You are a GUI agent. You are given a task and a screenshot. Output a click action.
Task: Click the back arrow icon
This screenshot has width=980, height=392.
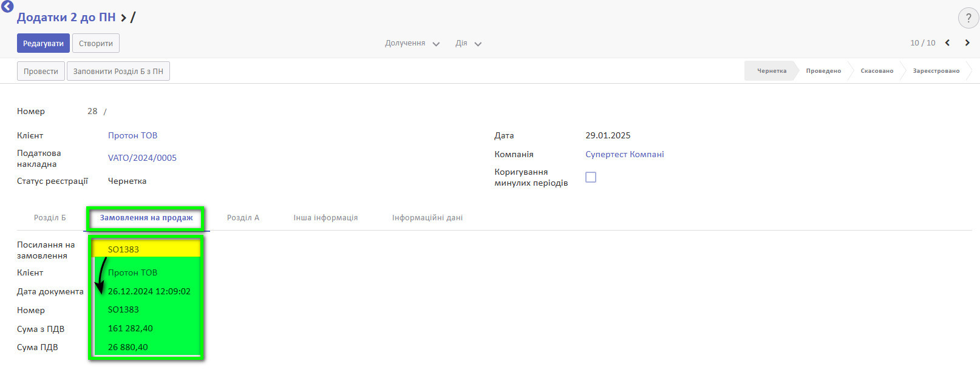(7, 7)
